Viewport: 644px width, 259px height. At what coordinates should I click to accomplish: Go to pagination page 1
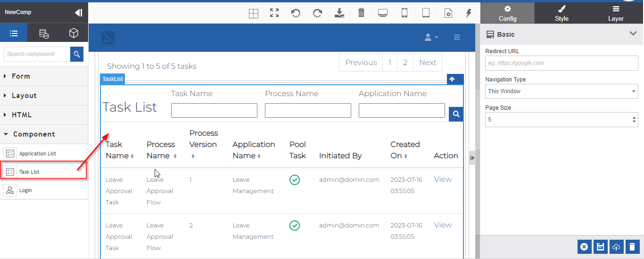point(390,62)
